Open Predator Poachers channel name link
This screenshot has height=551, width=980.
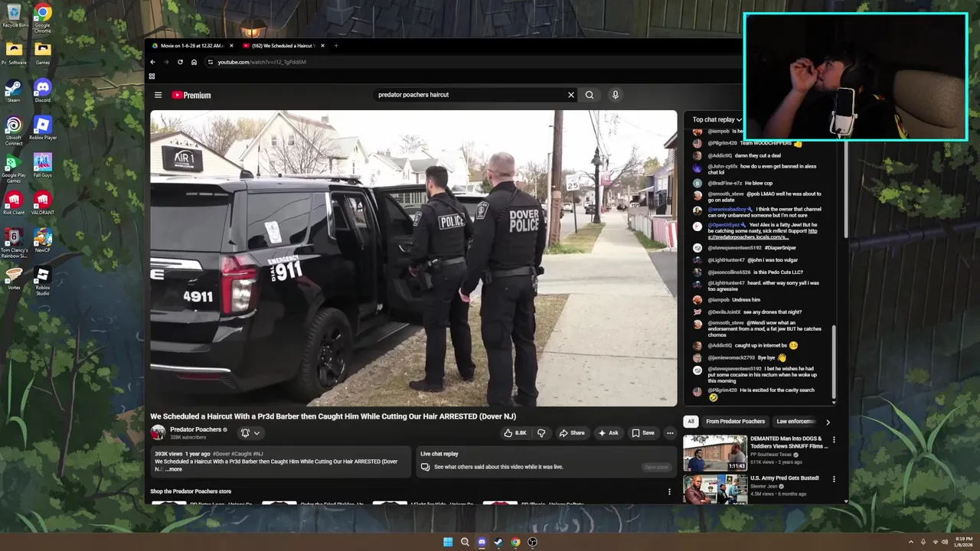[x=195, y=429]
